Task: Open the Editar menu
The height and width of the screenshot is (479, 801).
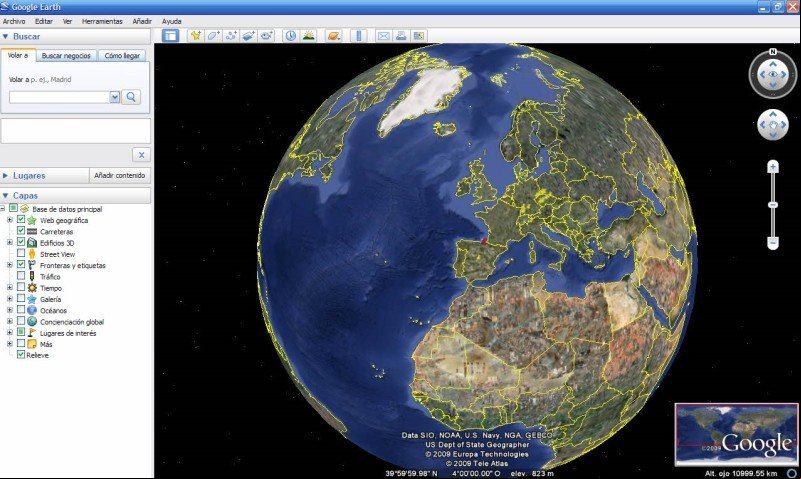Action: pos(44,21)
